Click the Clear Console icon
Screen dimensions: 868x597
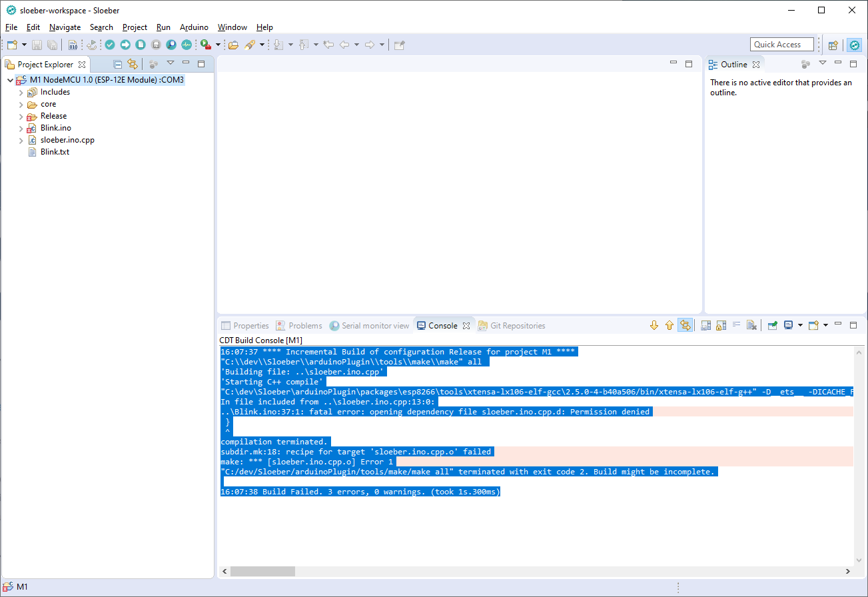pos(751,325)
